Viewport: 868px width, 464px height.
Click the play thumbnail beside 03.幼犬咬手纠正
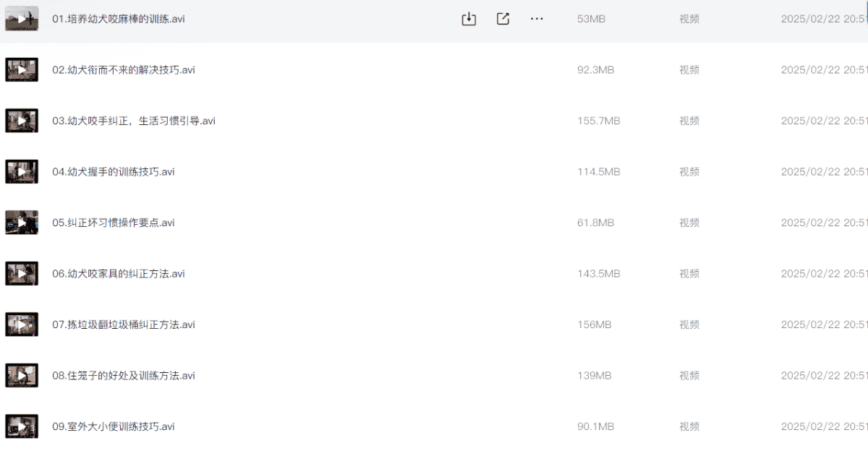[22, 121]
